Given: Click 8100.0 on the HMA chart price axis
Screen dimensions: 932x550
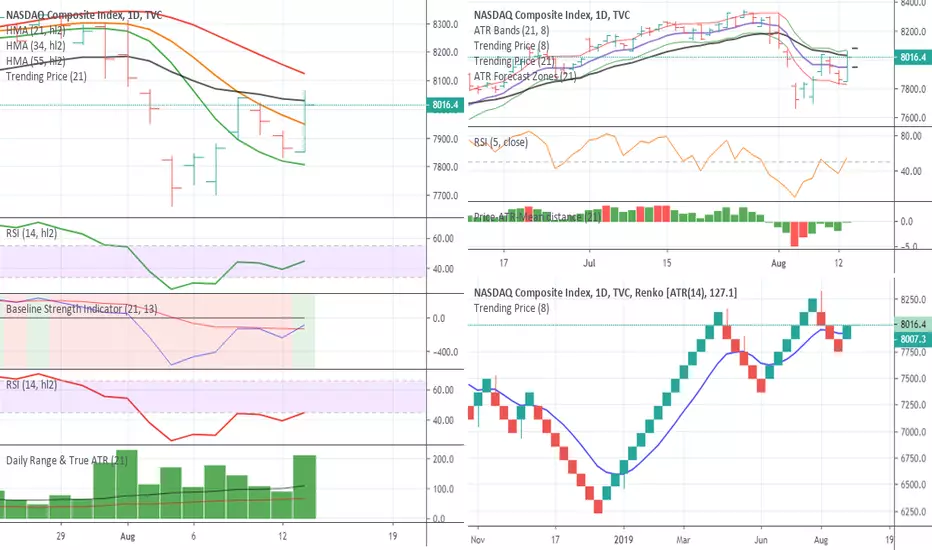Looking at the screenshot, I should tap(445, 81).
